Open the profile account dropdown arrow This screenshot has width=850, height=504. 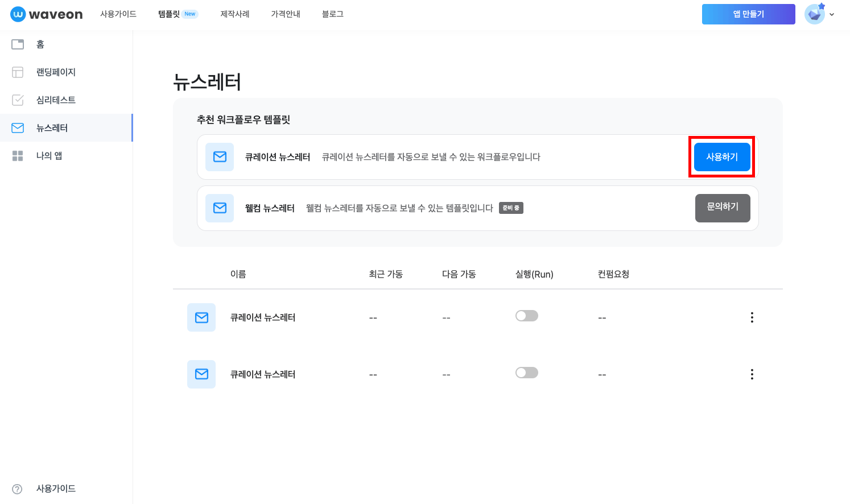click(x=831, y=14)
